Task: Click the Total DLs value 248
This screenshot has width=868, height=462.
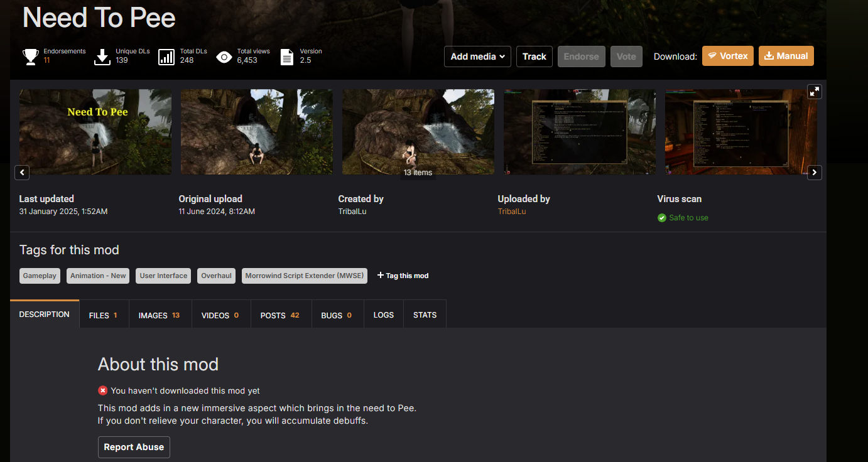Action: pyautogui.click(x=187, y=60)
